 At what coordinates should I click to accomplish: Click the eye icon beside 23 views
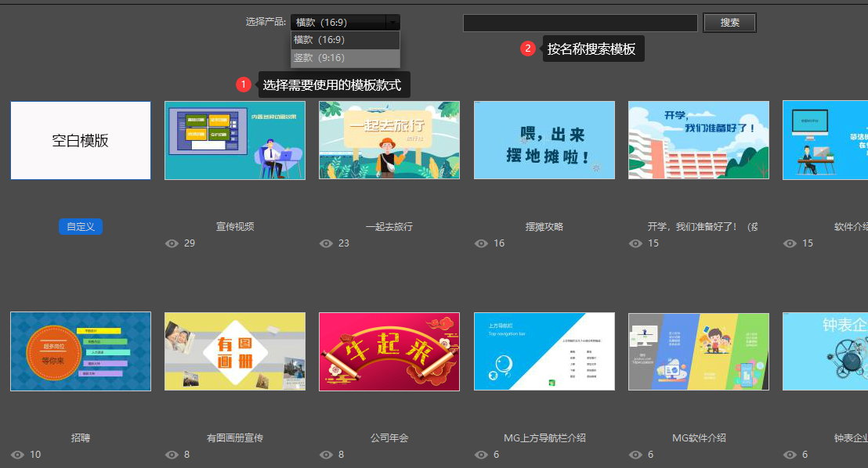(x=326, y=243)
